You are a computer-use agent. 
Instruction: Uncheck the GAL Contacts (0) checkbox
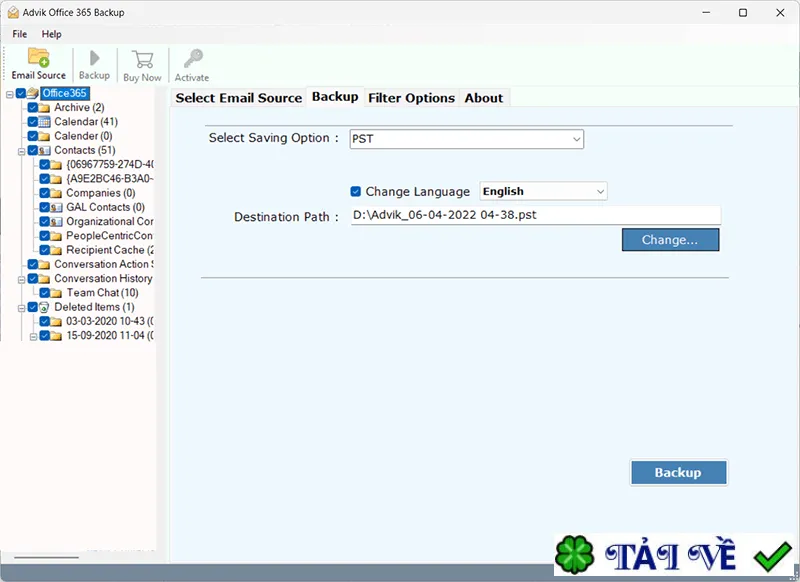pyautogui.click(x=44, y=208)
